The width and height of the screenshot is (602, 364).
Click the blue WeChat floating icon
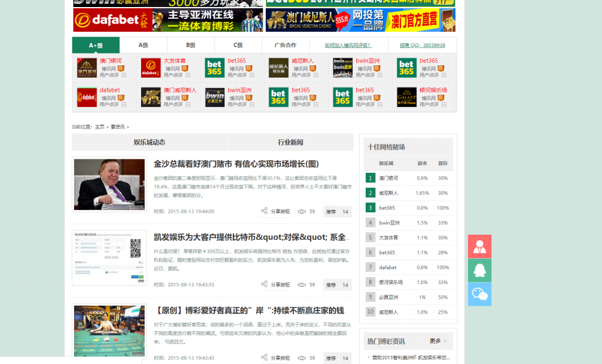tap(480, 294)
